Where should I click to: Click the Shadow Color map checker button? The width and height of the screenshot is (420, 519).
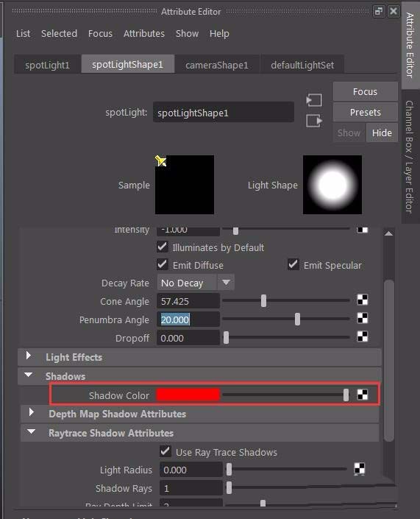pos(363,395)
